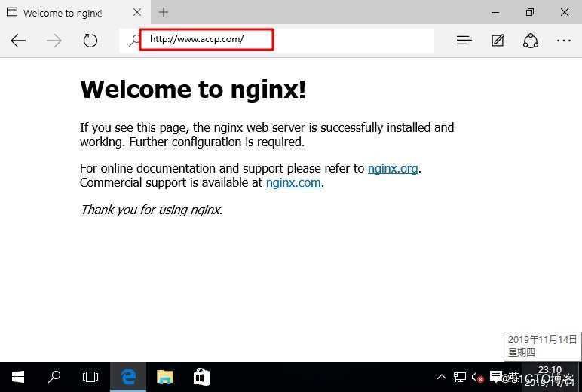Make a web note with pen icon
This screenshot has height=392, width=582.
[498, 40]
